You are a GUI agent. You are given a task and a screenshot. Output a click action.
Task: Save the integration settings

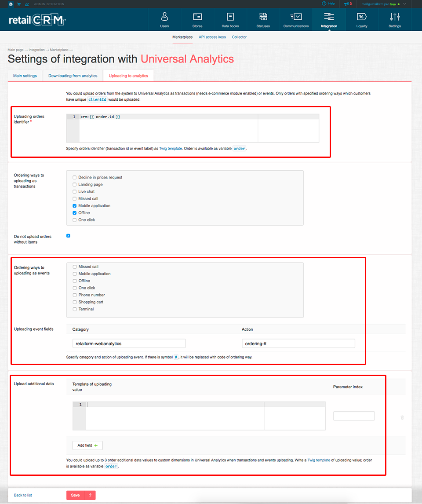[x=76, y=495]
